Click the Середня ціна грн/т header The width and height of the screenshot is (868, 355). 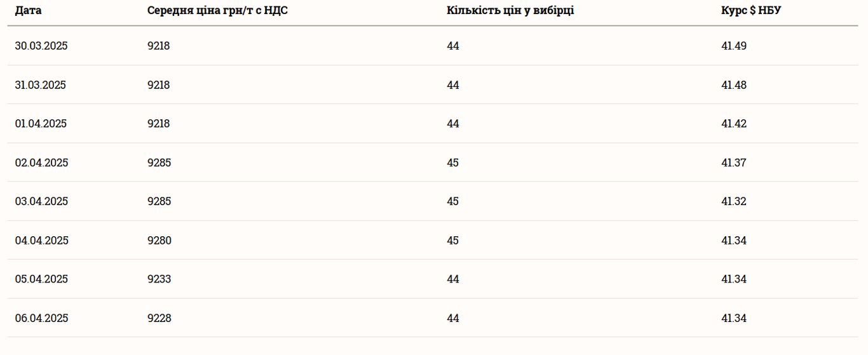tap(217, 11)
